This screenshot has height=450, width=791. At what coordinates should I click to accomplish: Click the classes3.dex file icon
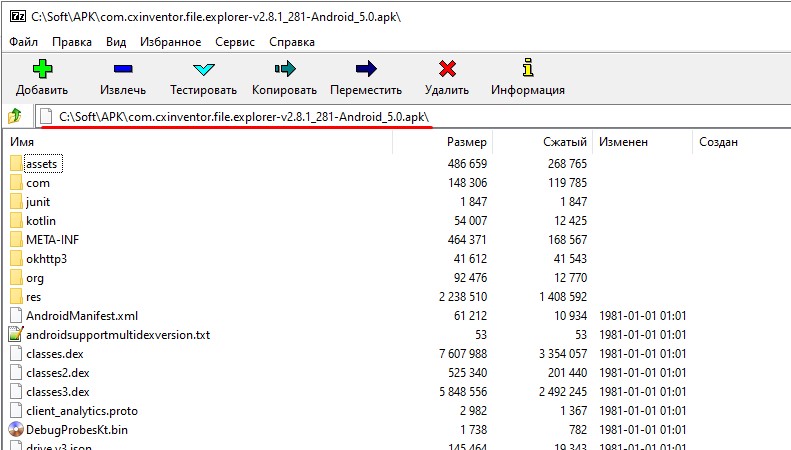coord(16,391)
